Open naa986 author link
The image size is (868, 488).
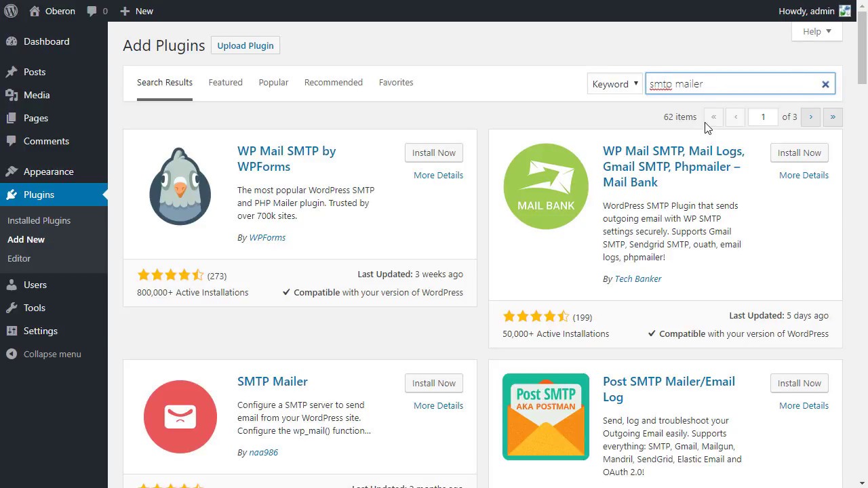pos(263,453)
